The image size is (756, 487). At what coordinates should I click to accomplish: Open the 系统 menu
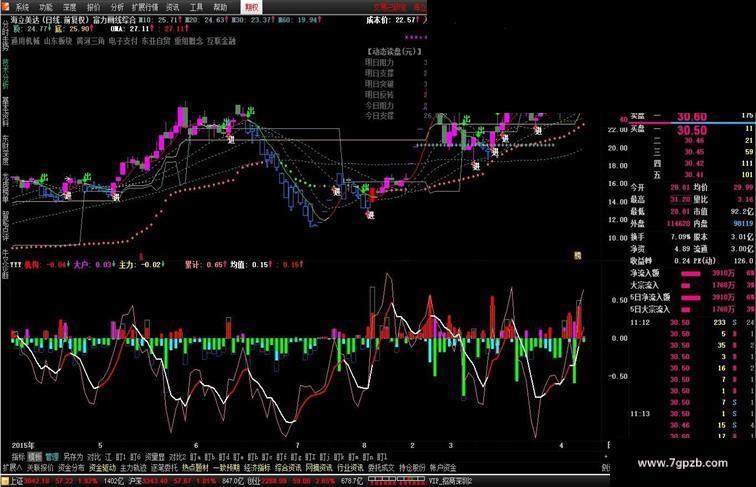(x=22, y=7)
